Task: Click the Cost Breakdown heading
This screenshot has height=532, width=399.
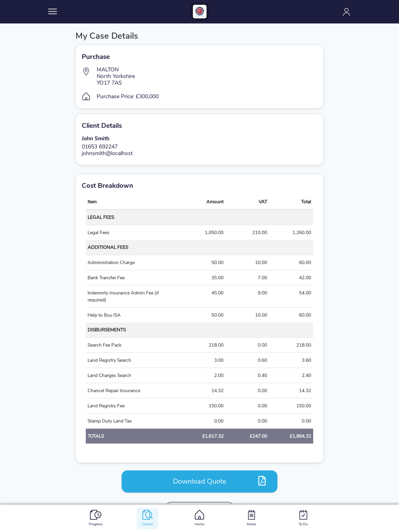Action: (107, 186)
